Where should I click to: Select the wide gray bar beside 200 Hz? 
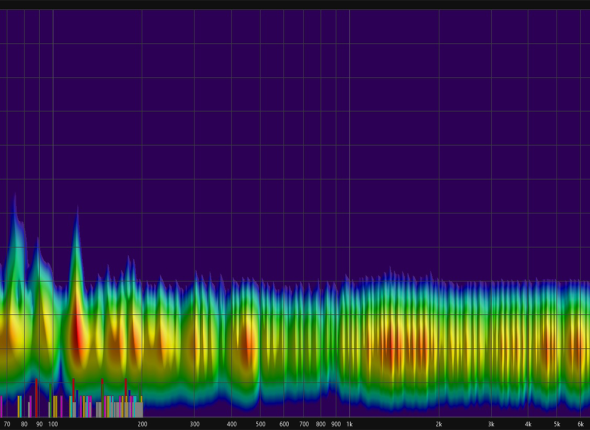point(139,409)
